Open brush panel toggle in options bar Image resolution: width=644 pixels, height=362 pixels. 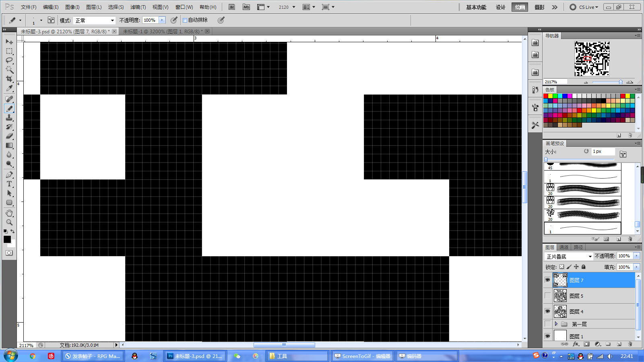(51, 20)
